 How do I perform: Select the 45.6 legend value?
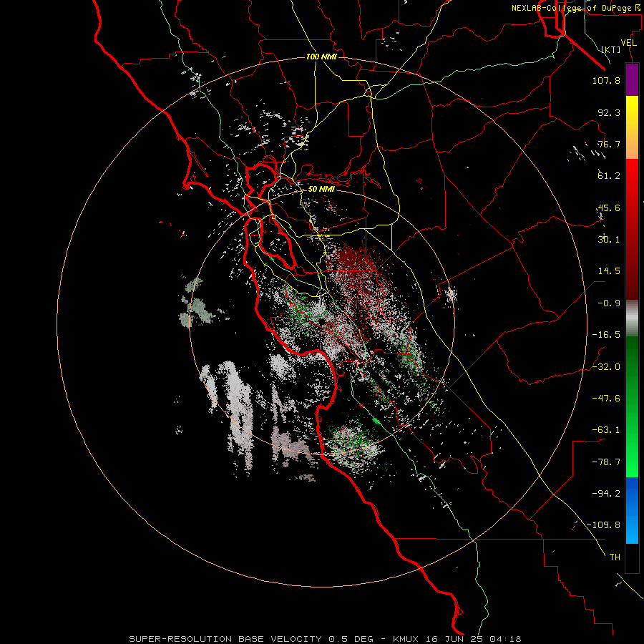tap(609, 208)
